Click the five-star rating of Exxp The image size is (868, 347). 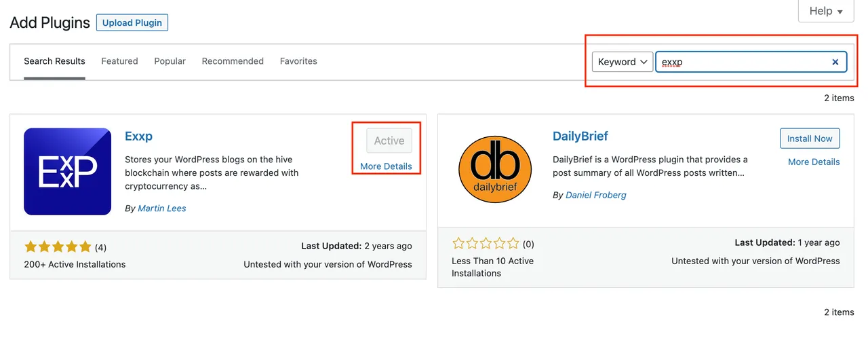(57, 247)
